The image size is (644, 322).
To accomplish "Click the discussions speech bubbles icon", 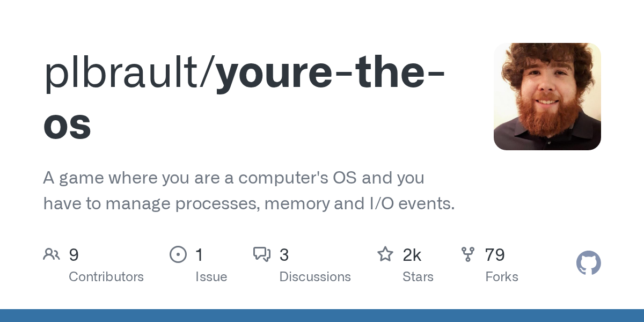I will (x=262, y=254).
